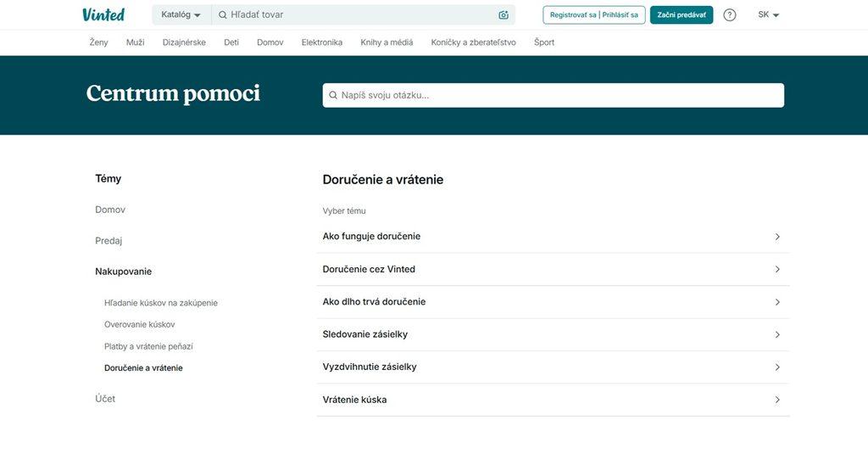Open Sledovanie zásielky topic

click(553, 335)
